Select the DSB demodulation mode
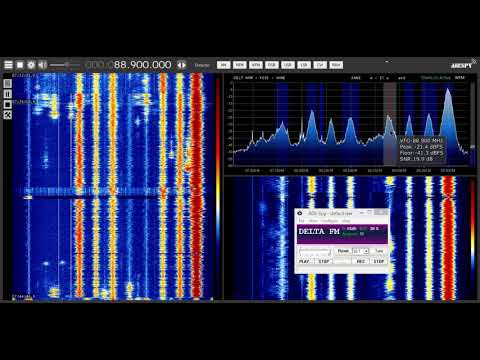 (272, 65)
